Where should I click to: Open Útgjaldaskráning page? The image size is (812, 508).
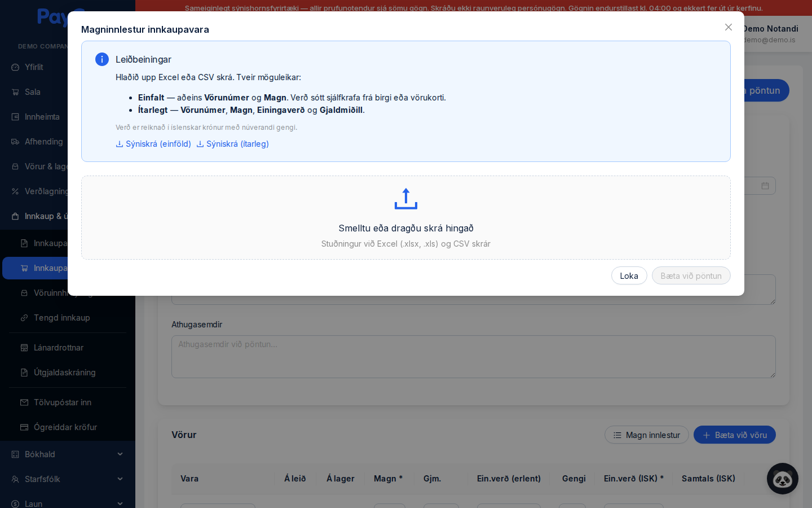pos(65,373)
